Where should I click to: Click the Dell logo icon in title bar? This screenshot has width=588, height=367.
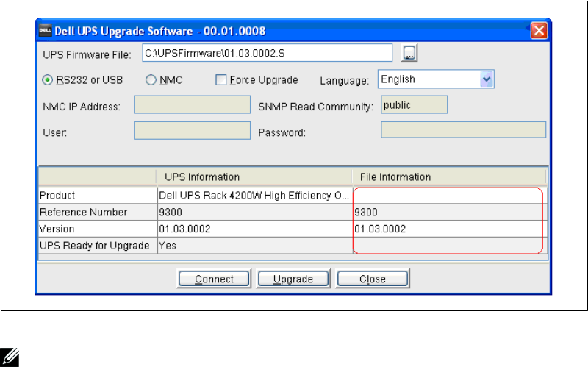point(46,31)
